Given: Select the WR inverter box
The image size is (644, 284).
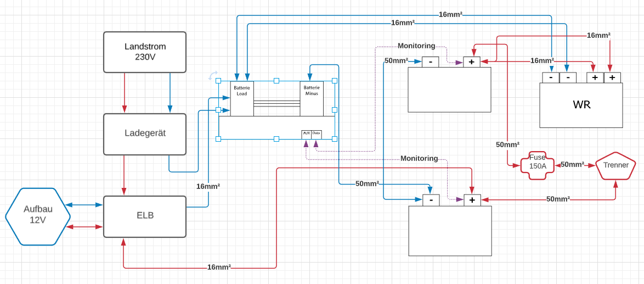Looking at the screenshot, I should [581, 105].
